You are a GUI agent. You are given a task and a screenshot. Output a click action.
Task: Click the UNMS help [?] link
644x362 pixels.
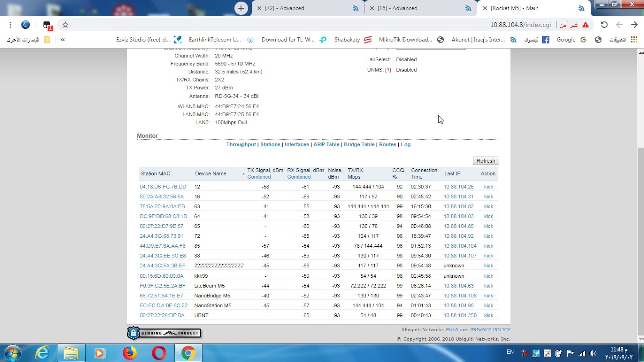tap(388, 70)
